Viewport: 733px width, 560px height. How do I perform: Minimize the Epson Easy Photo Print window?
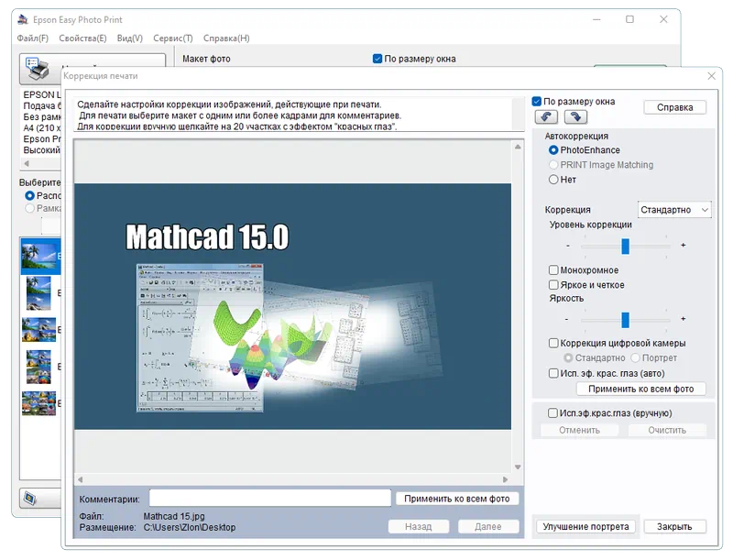tap(597, 19)
